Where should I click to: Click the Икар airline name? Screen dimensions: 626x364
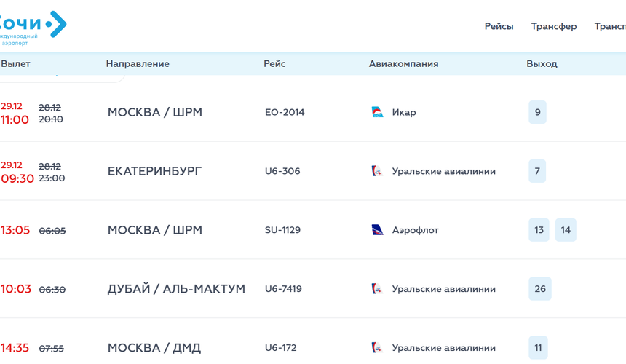[x=404, y=112]
